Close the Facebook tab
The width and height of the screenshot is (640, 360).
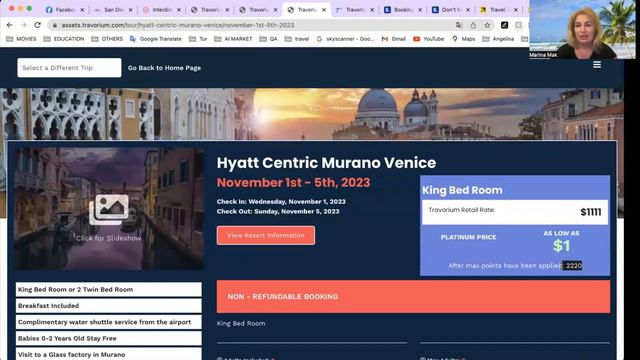pyautogui.click(x=82, y=10)
